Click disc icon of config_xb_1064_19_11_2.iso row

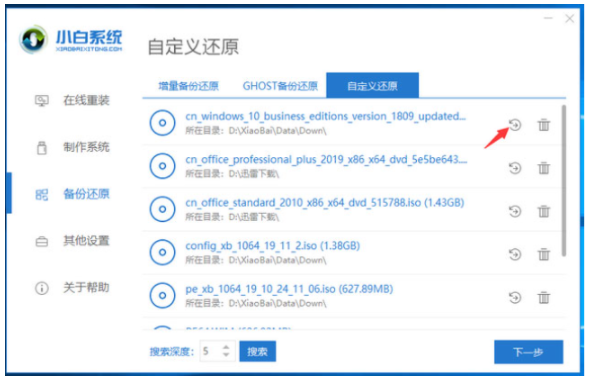(162, 252)
